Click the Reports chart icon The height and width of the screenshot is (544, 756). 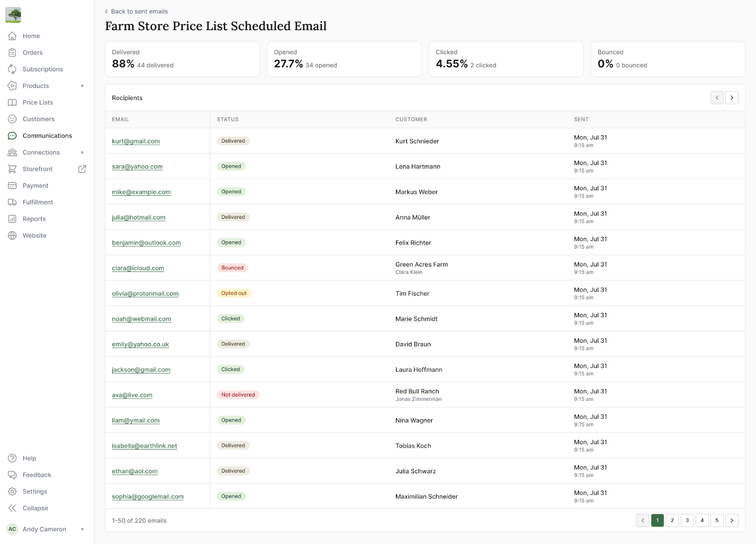[12, 219]
